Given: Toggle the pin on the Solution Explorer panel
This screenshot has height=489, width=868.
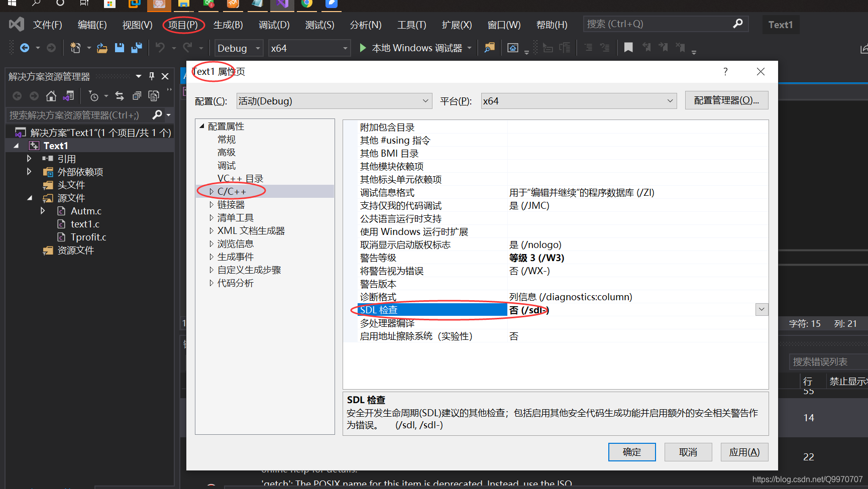Looking at the screenshot, I should 151,76.
